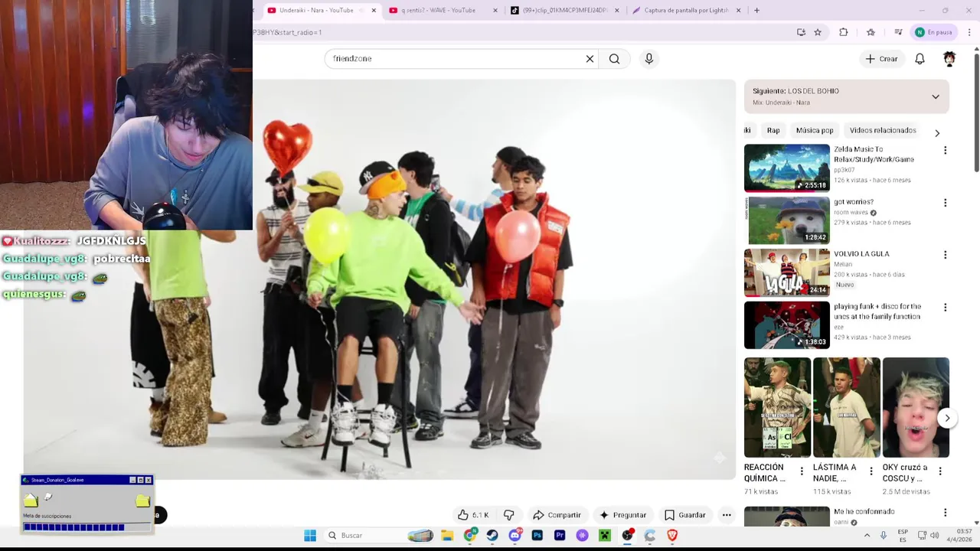Click the Compartir share button
The height and width of the screenshot is (551, 980).
coord(557,515)
